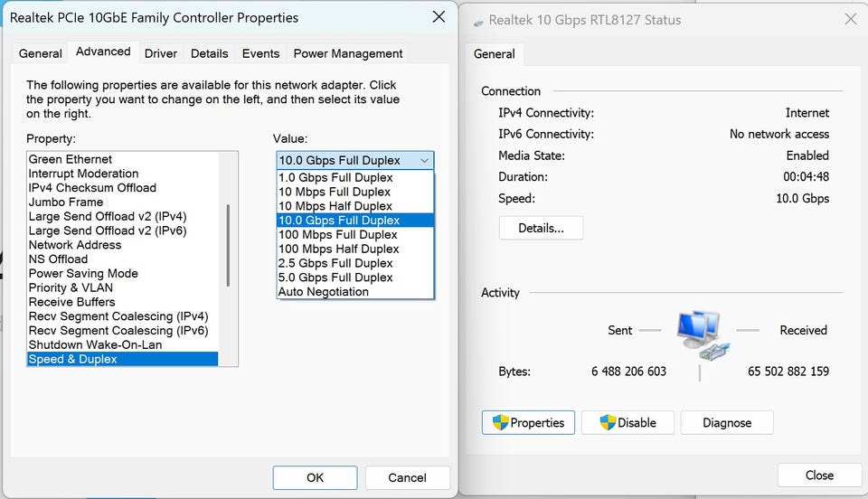
Task: Switch to the Events tab
Action: (260, 53)
